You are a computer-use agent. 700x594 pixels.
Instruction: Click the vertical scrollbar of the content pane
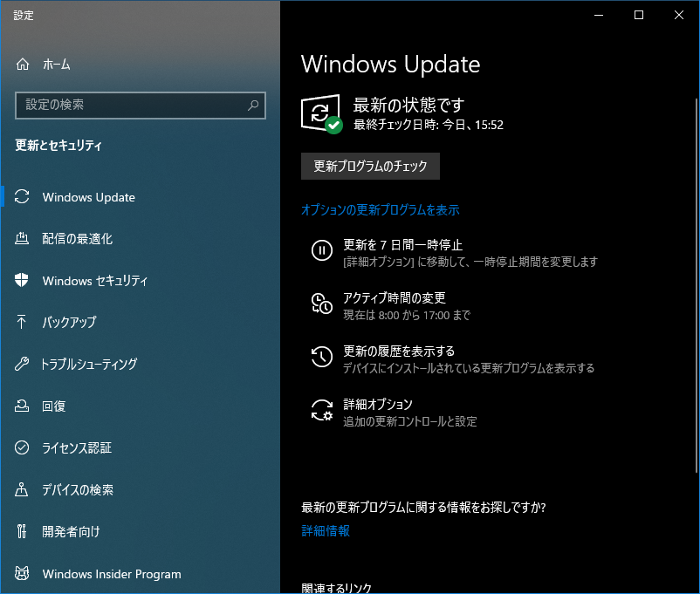(x=697, y=285)
